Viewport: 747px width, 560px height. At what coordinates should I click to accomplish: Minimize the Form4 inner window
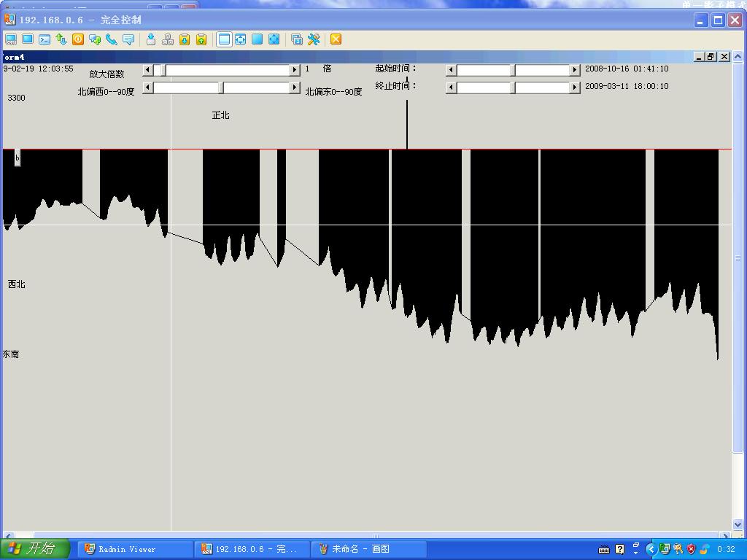(699, 57)
